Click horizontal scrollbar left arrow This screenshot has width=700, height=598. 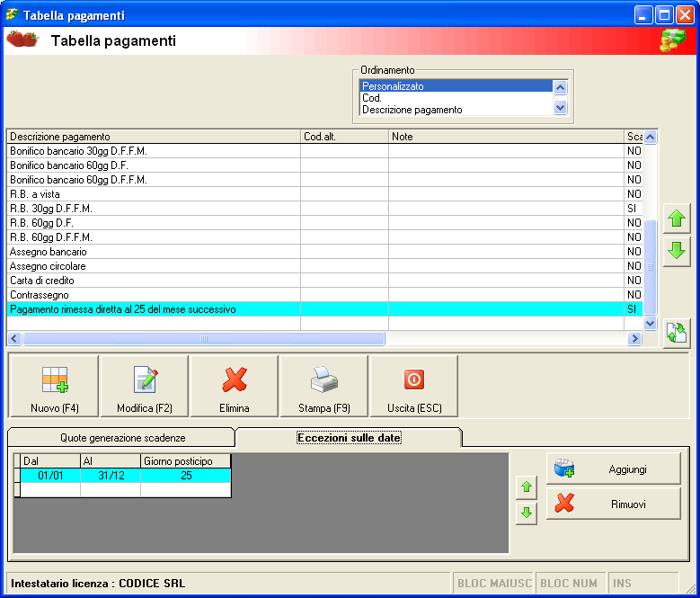click(14, 338)
